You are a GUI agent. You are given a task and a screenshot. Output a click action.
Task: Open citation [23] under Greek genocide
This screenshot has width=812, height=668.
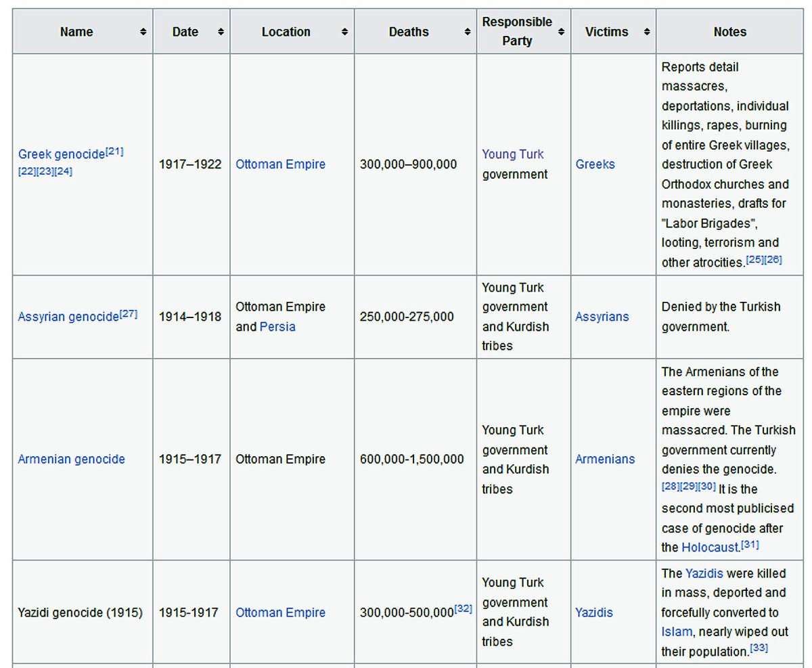pos(45,171)
